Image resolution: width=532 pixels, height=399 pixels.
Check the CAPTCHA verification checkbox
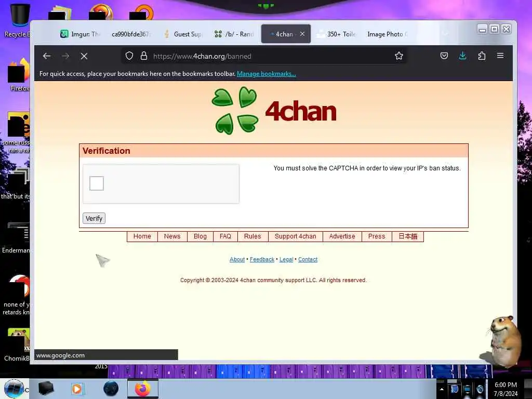[x=97, y=183]
